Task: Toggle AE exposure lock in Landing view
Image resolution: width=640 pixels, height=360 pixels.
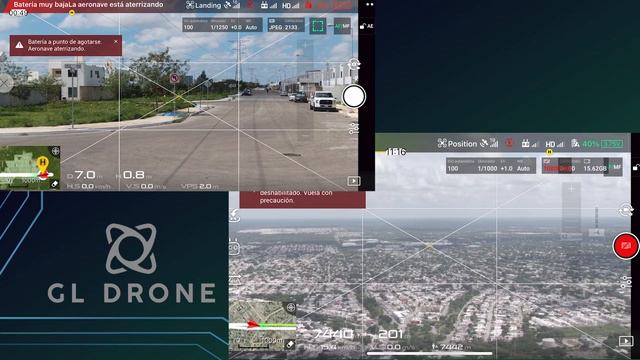Action: [367, 26]
